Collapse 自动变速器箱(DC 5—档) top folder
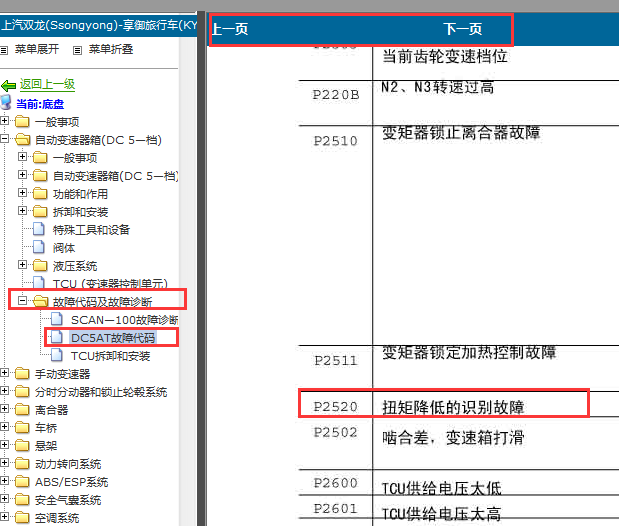The image size is (619, 526). click(x=4, y=139)
